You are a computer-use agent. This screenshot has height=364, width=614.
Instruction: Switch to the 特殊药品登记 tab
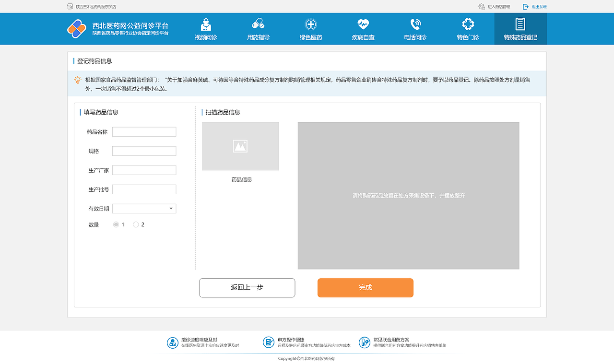520,29
